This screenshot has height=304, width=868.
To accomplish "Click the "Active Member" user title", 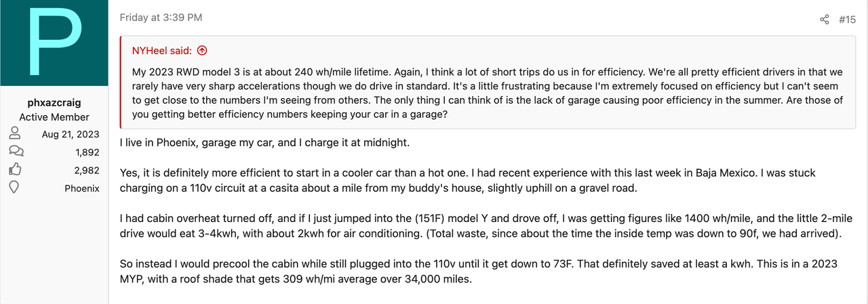I will tap(54, 117).
